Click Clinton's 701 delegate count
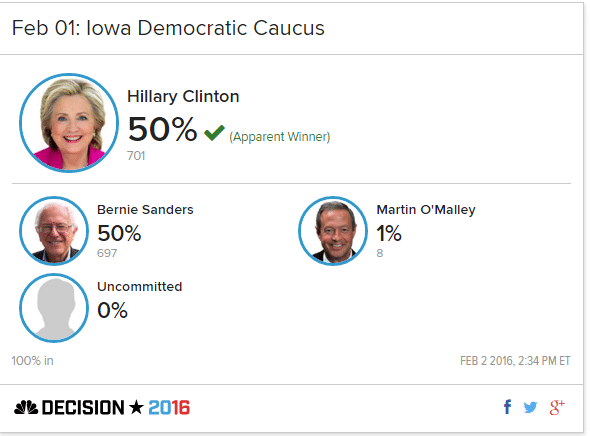590x436 pixels. [x=136, y=156]
